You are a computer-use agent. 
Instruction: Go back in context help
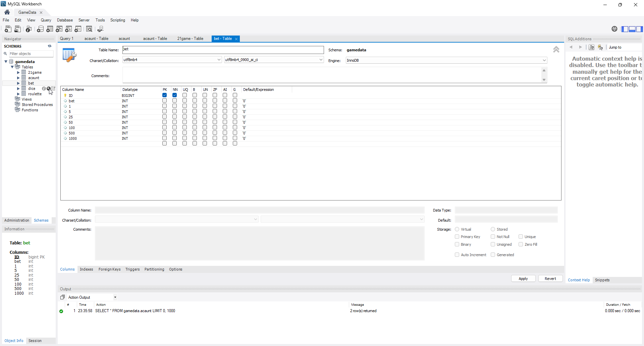pyautogui.click(x=571, y=47)
